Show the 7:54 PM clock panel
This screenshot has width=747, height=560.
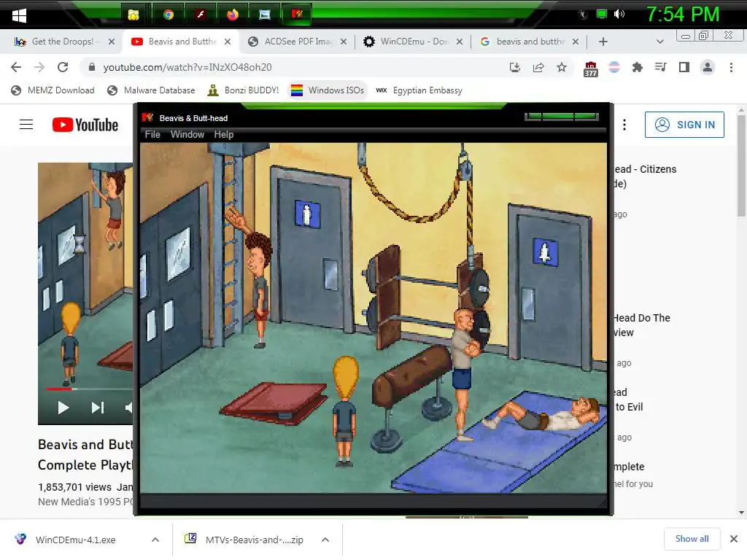[x=683, y=15]
